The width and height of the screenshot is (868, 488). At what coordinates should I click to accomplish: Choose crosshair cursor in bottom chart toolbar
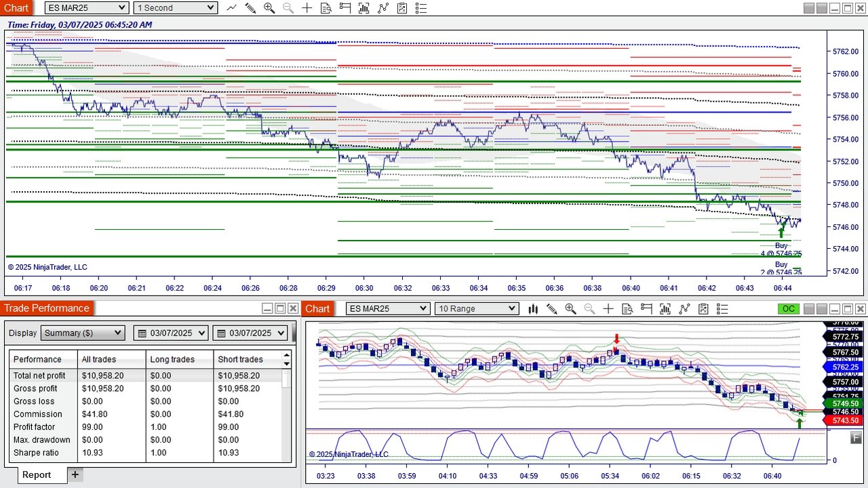coord(608,309)
